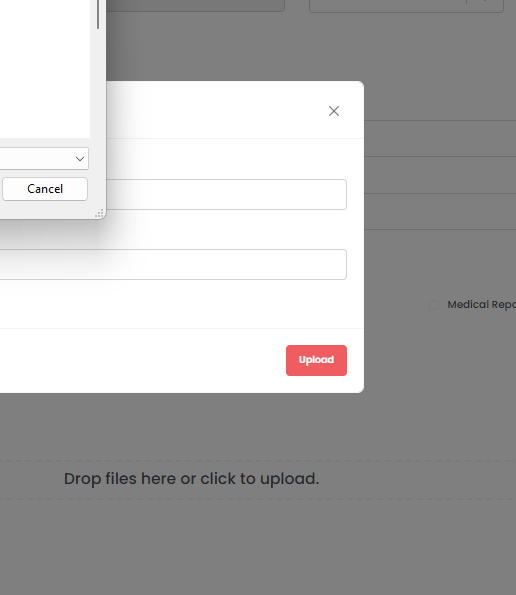Click the scrollbar track below the thumb
The image size is (516, 595).
point(98,83)
